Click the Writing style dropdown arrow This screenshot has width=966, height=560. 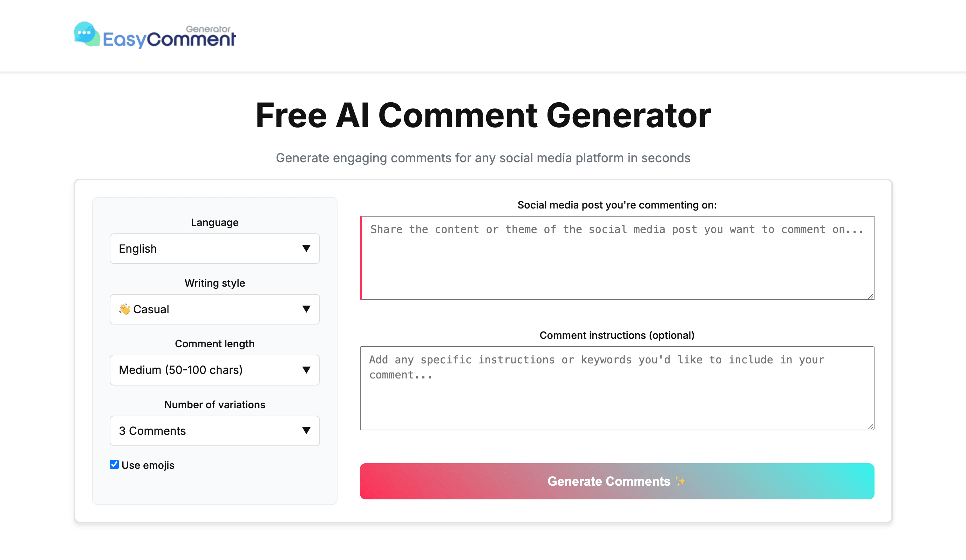306,309
